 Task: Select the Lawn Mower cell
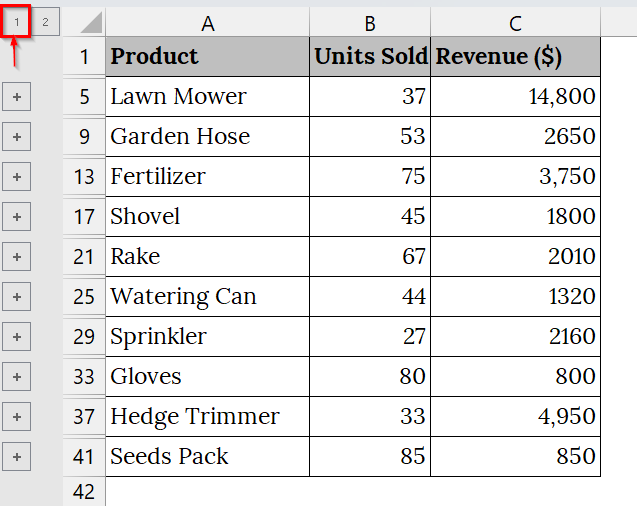207,97
